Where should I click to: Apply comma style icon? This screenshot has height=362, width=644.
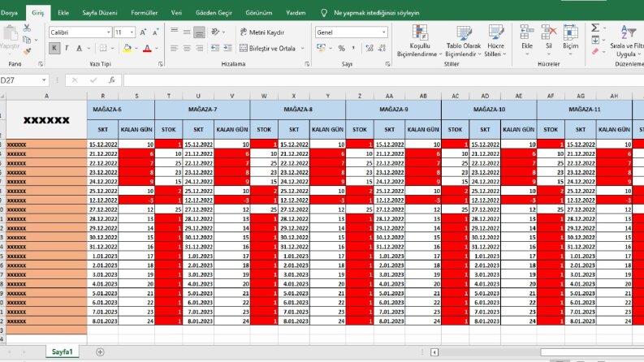pos(353,49)
